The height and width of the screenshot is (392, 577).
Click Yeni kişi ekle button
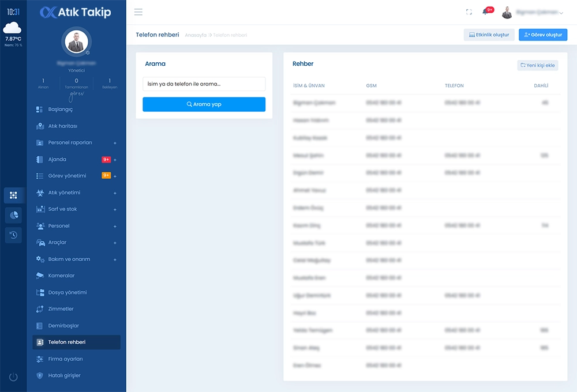537,65
